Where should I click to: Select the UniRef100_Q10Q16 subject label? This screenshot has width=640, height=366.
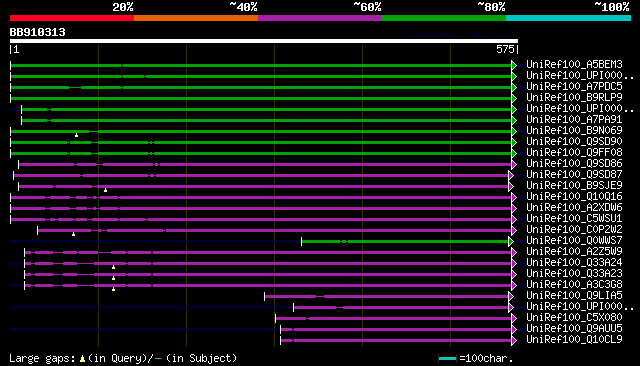[x=574, y=197]
